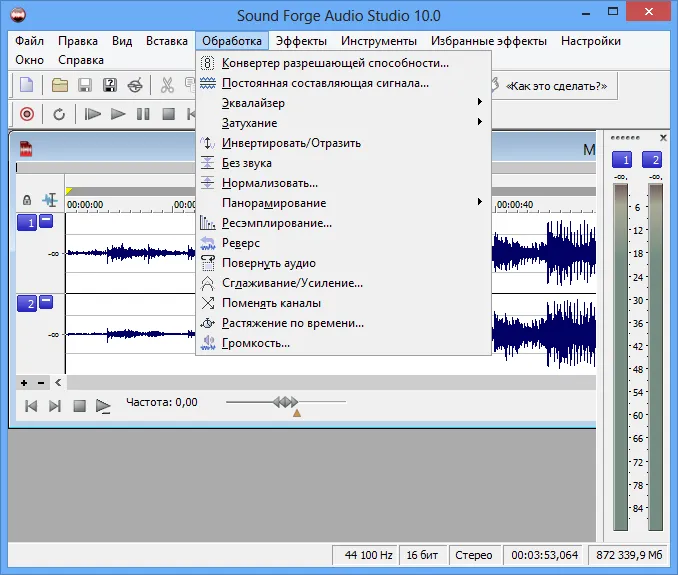This screenshot has width=678, height=575.
Task: Toggle the lock icon beside the timeline
Action: click(27, 200)
